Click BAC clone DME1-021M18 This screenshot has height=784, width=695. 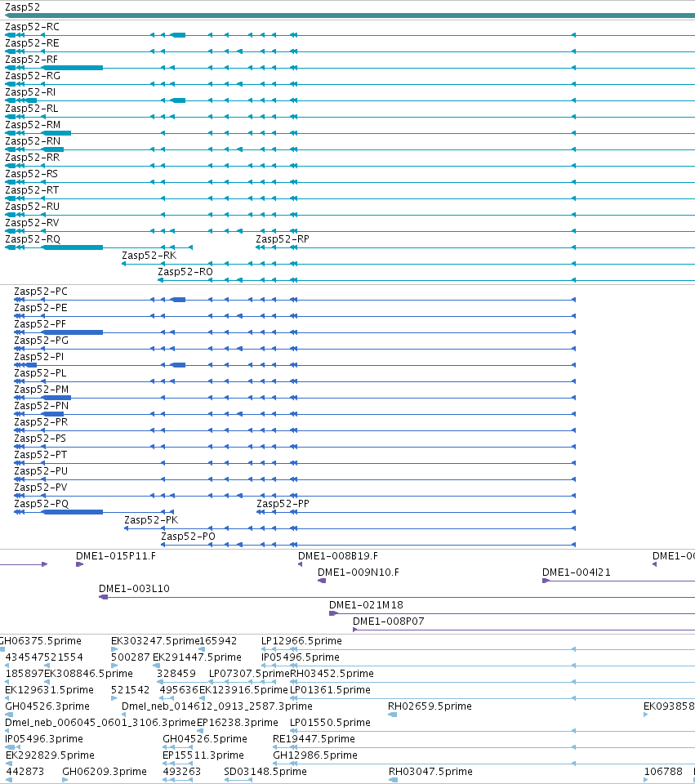(366, 605)
